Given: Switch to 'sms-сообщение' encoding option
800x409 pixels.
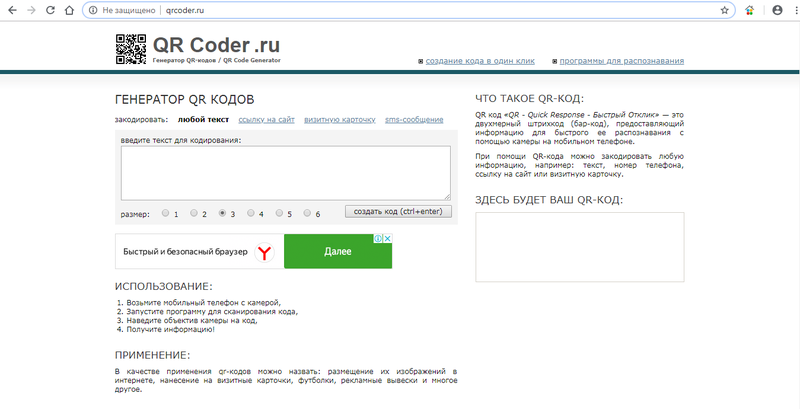Looking at the screenshot, I should click(x=414, y=120).
